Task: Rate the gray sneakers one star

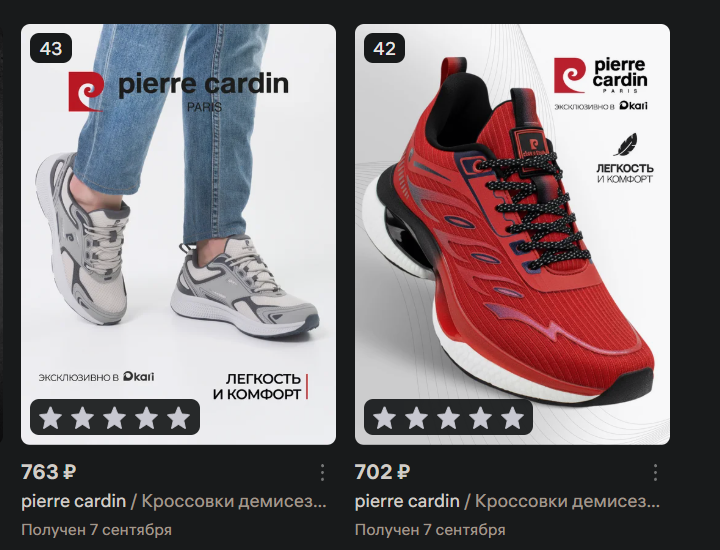Action: tap(51, 418)
